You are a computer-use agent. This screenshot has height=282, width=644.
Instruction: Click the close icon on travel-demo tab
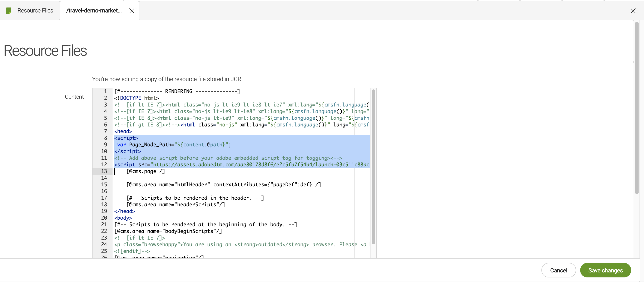(131, 10)
